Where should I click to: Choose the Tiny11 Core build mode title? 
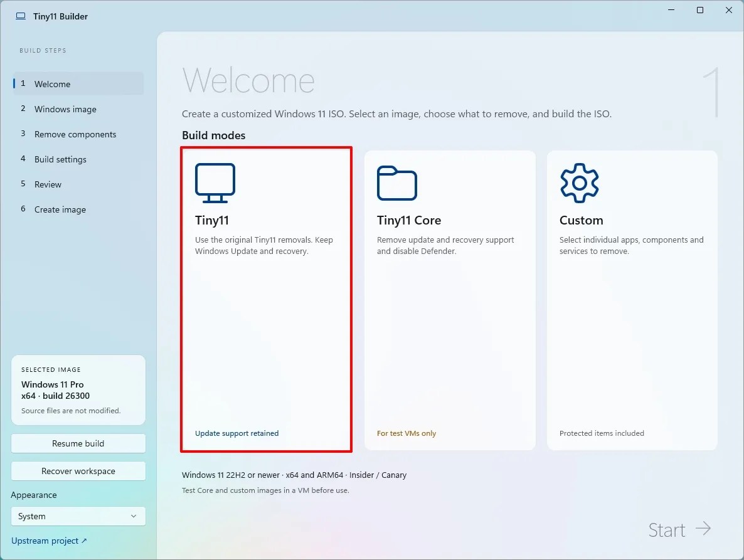[x=409, y=221]
